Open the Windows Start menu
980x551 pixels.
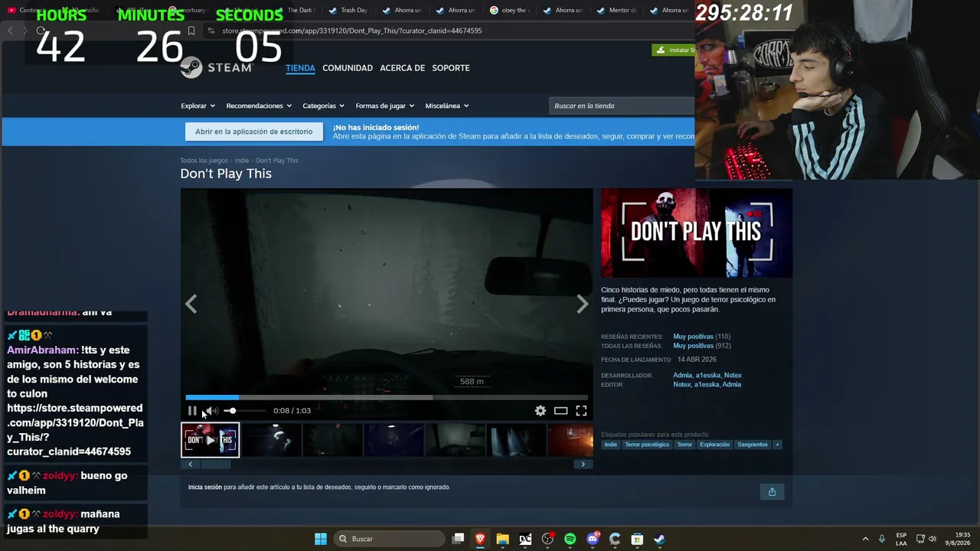pos(321,539)
